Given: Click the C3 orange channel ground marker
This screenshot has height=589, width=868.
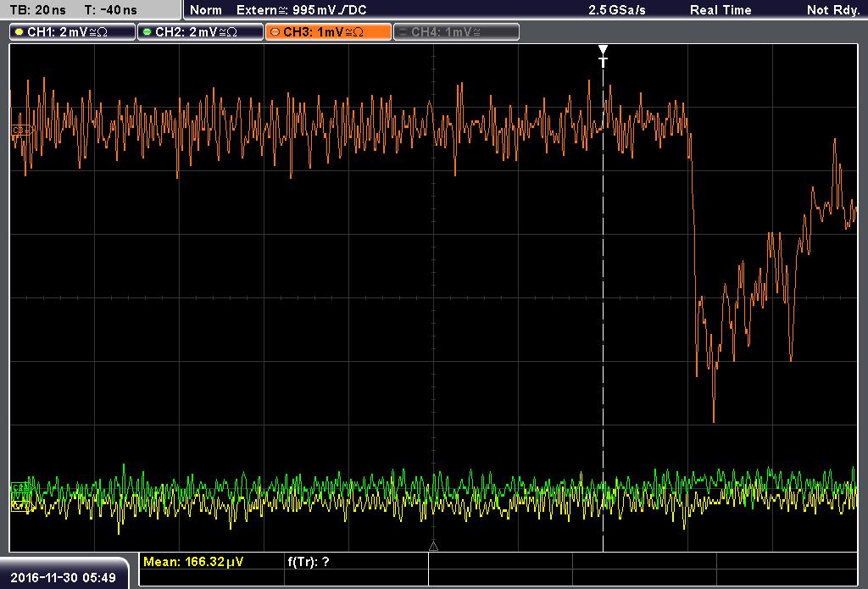Looking at the screenshot, I should coord(21,131).
